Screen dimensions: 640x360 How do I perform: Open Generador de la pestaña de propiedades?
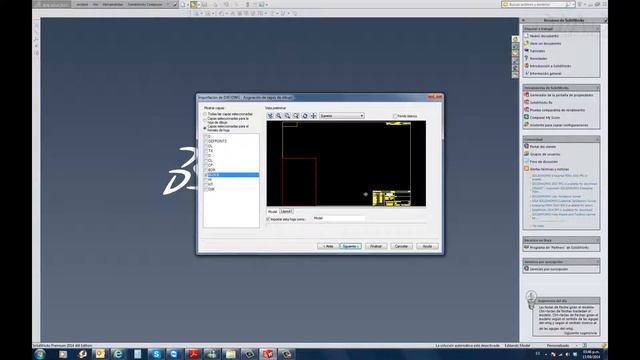click(561, 95)
